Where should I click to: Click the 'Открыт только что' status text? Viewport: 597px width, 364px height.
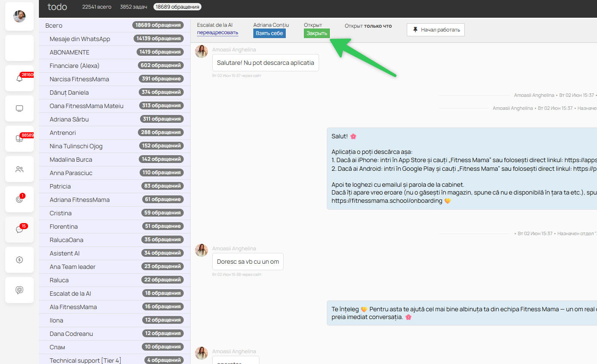tap(368, 26)
